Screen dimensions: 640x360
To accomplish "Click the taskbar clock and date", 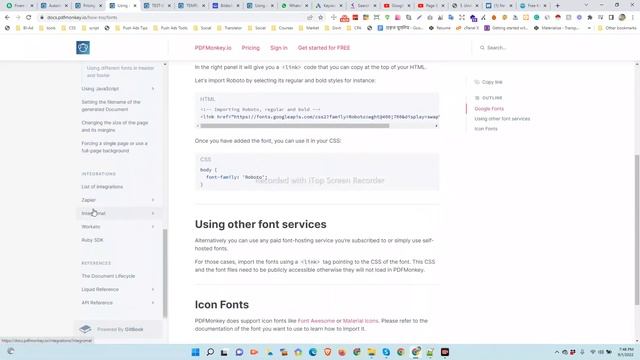I will [x=626, y=352].
